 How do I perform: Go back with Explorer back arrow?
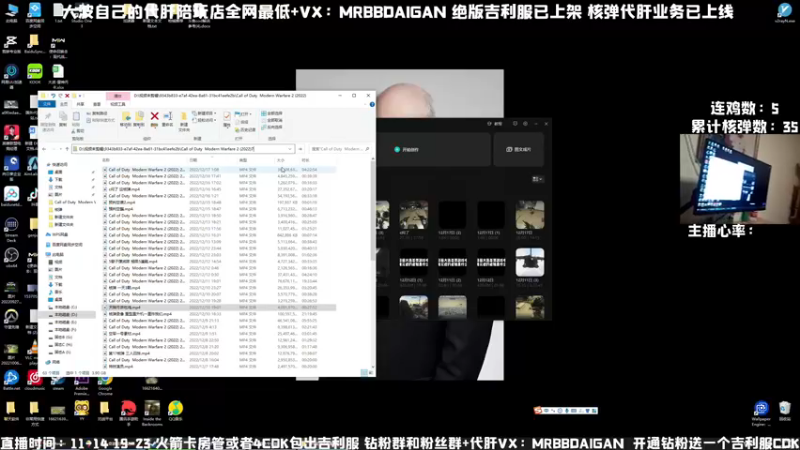click(x=44, y=149)
